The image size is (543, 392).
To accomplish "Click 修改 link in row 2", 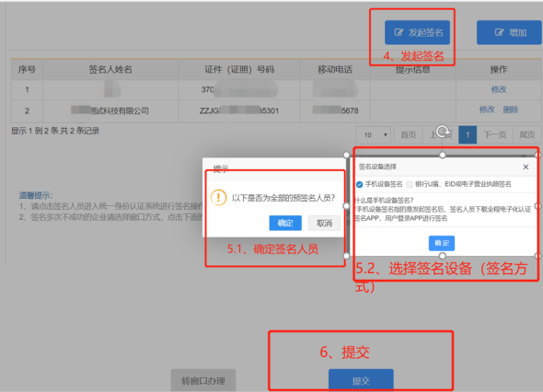I will [x=487, y=110].
